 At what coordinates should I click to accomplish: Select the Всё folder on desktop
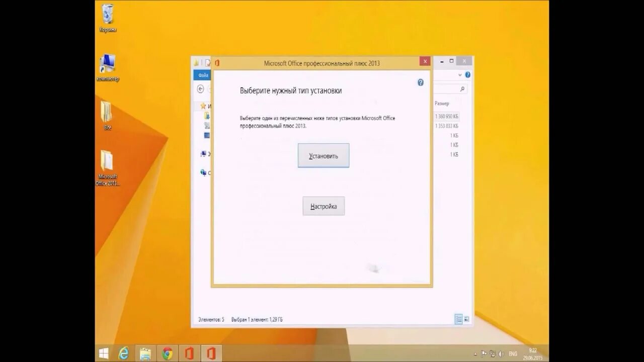click(107, 116)
